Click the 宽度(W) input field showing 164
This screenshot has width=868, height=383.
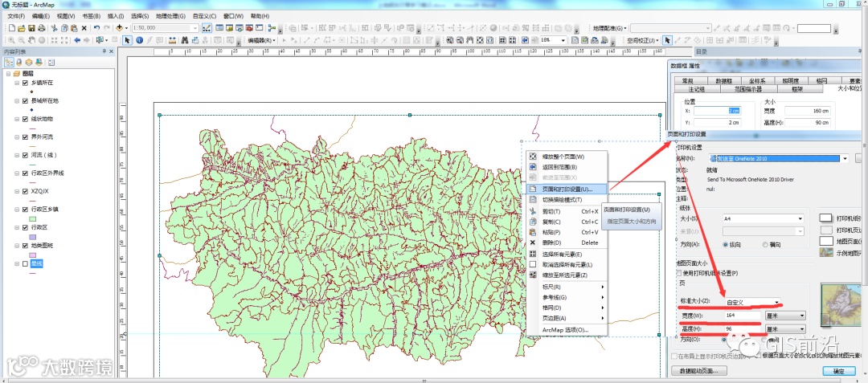743,315
